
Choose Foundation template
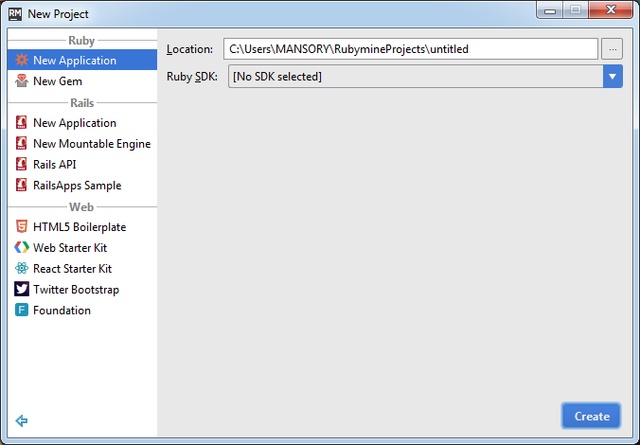(x=82, y=310)
